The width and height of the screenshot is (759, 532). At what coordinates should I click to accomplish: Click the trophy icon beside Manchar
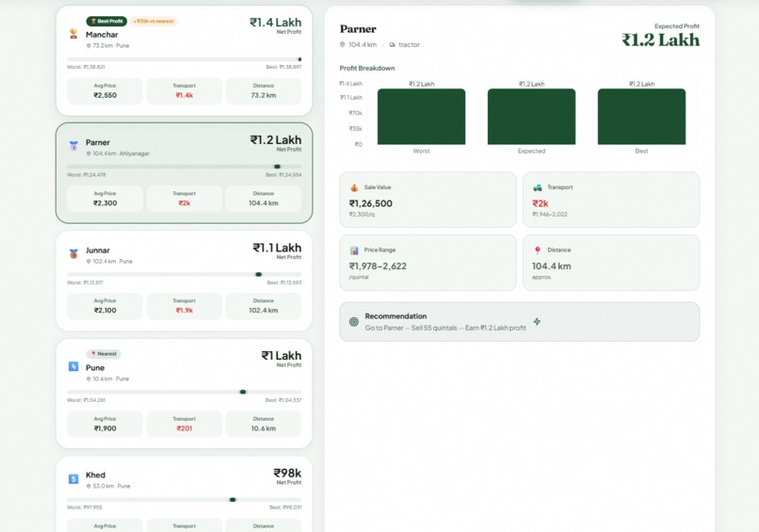coord(73,34)
